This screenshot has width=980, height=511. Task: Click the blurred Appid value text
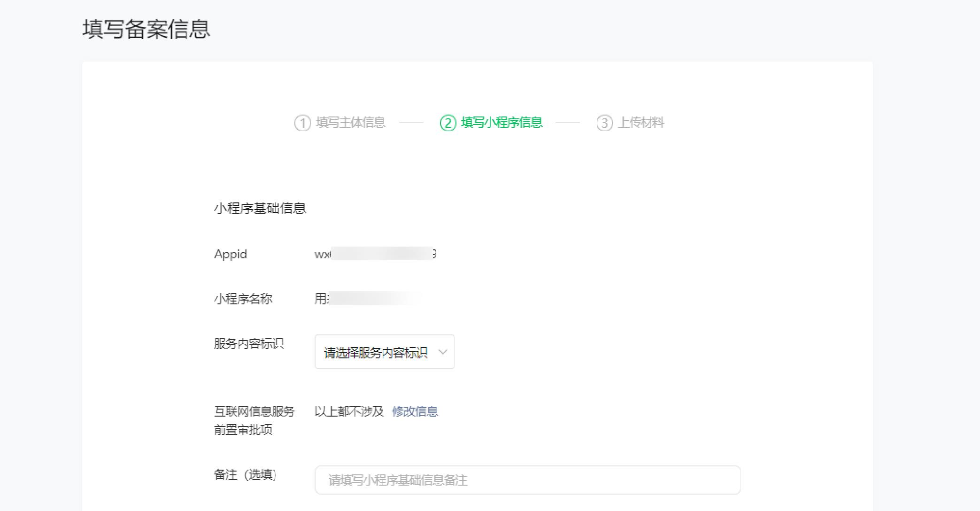[x=376, y=254]
